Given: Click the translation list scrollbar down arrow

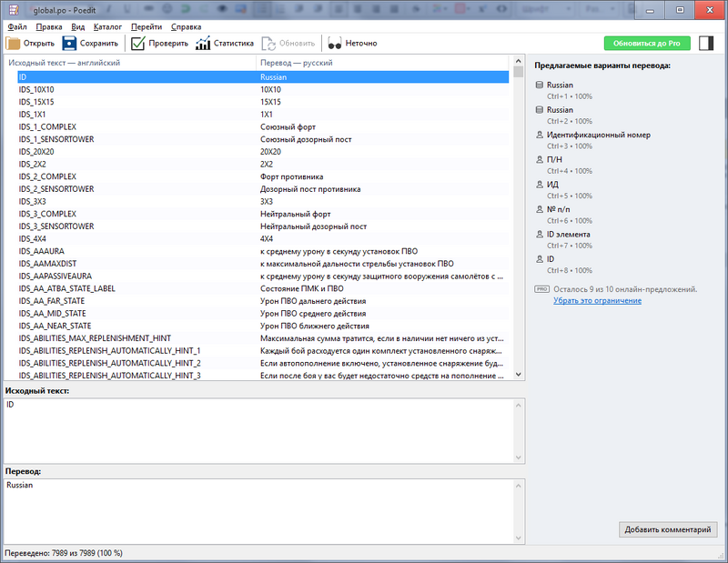Looking at the screenshot, I should (519, 374).
